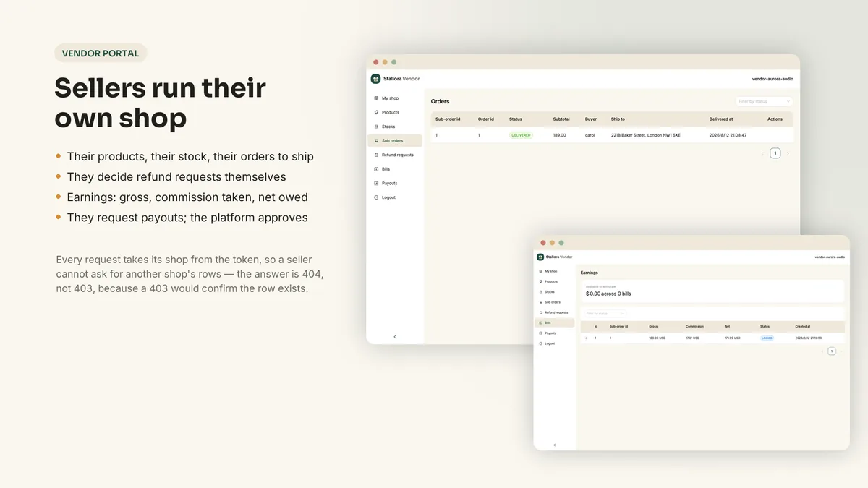Click the Gross column header

tap(653, 326)
